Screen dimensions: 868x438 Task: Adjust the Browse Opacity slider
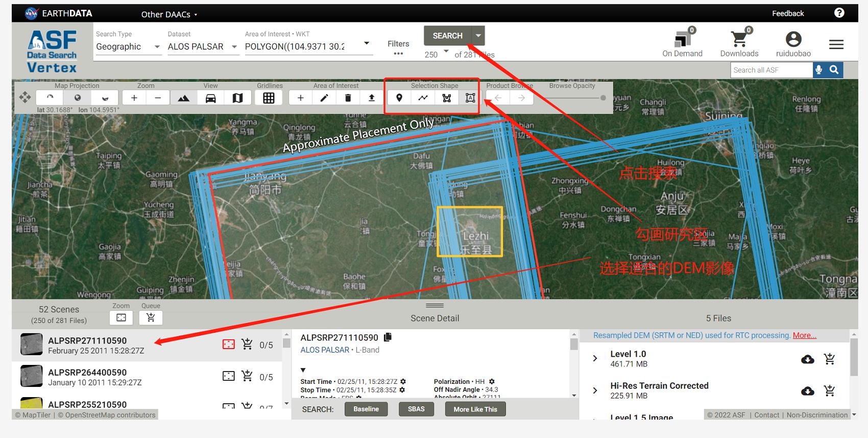pyautogui.click(x=602, y=98)
